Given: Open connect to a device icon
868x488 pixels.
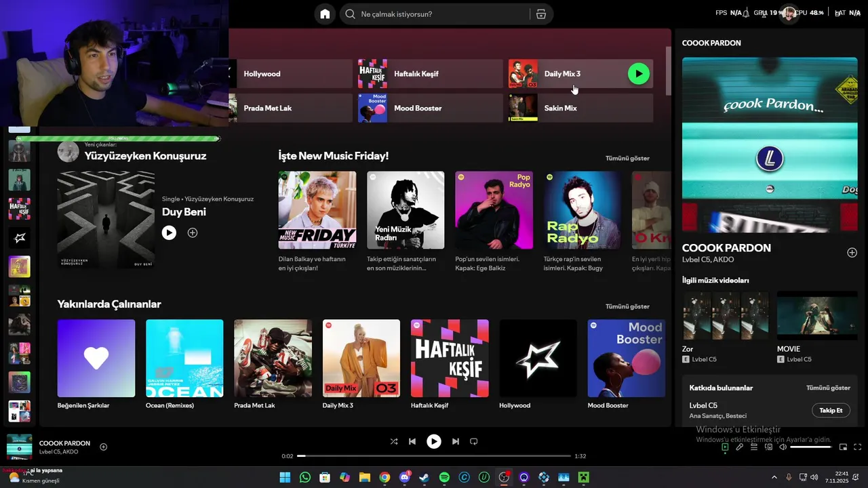Looking at the screenshot, I should 769,447.
